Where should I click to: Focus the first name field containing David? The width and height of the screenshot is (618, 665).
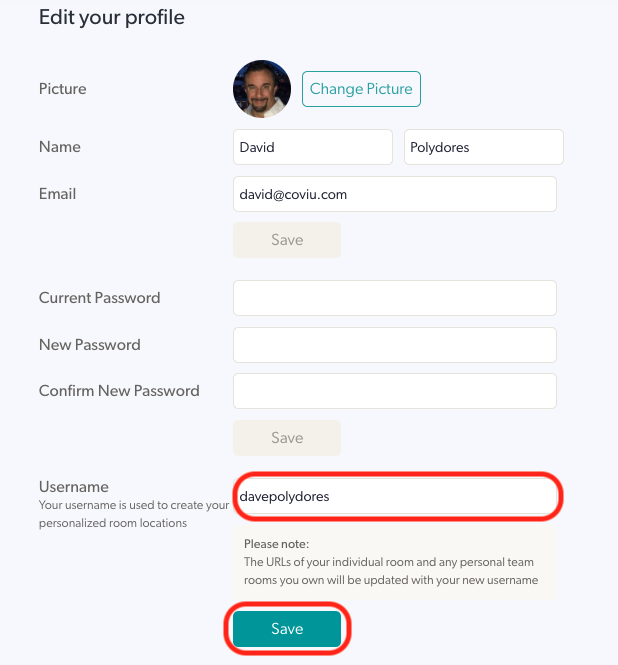tap(313, 147)
